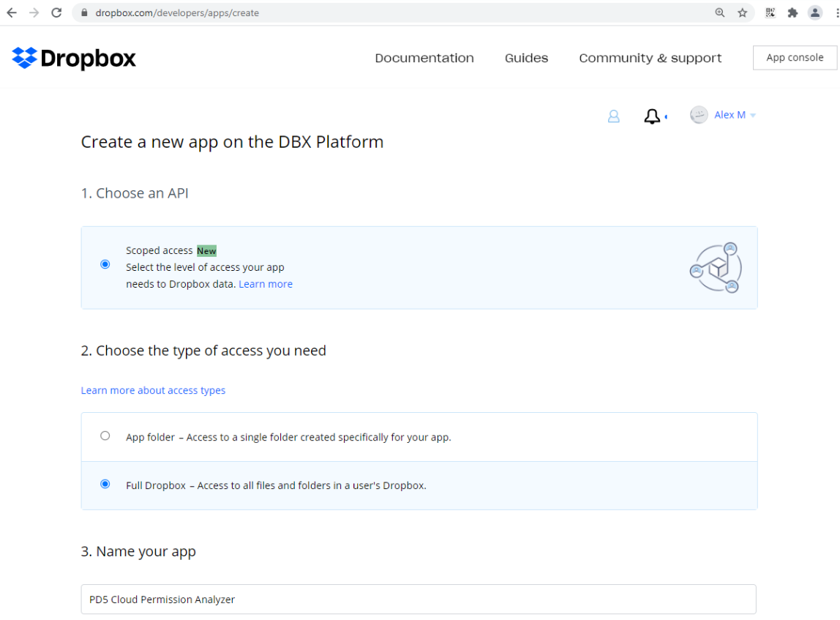Click the browser back arrow

13,12
